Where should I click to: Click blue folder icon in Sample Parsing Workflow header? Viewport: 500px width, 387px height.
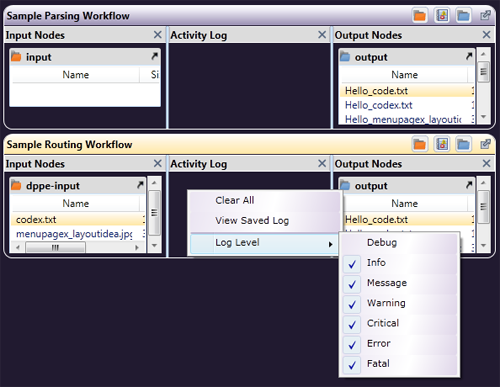(x=463, y=15)
